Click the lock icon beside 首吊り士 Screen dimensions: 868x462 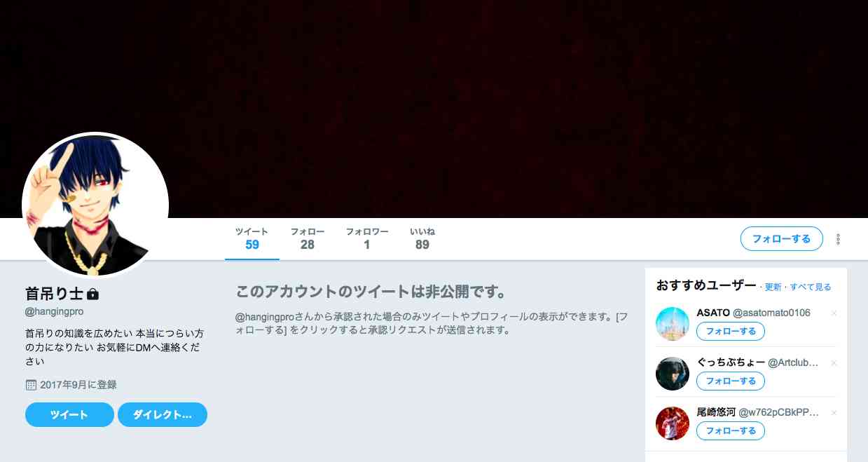92,294
